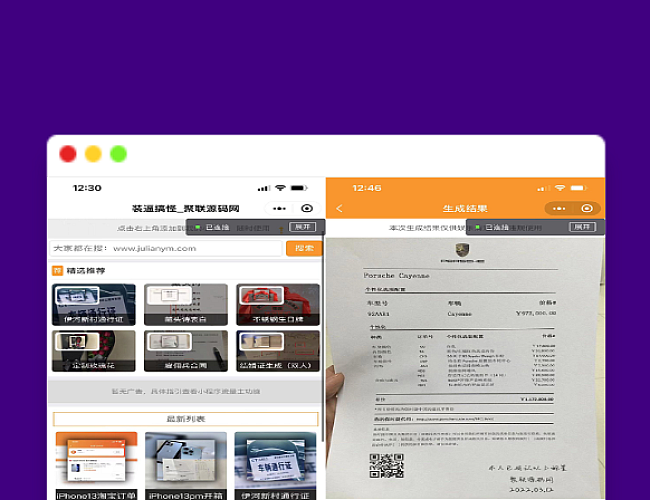Expand the connection overlay on the left screen
Image resolution: width=650 pixels, height=500 pixels.
(x=302, y=227)
